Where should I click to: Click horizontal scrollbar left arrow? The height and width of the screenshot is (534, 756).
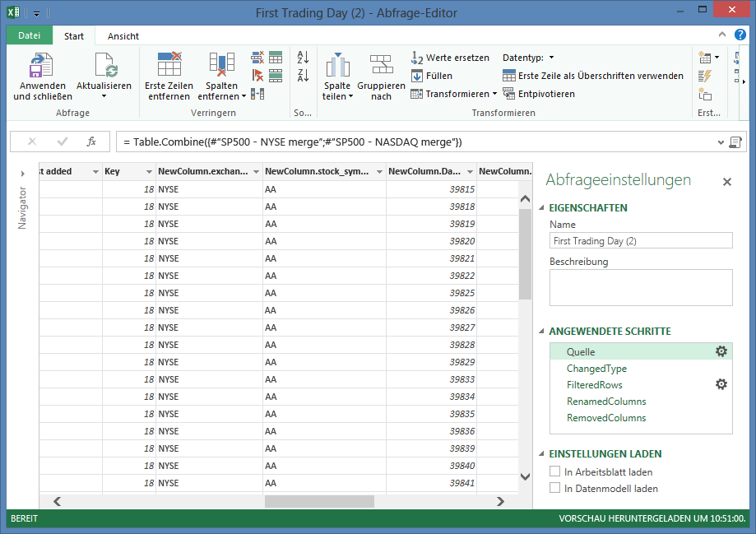click(57, 501)
